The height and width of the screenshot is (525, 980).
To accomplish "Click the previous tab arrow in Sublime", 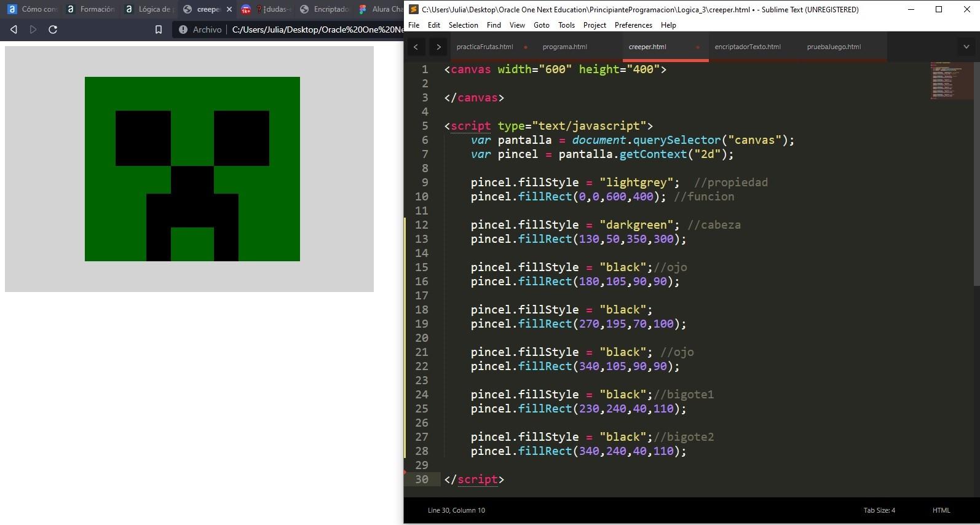I will point(416,47).
